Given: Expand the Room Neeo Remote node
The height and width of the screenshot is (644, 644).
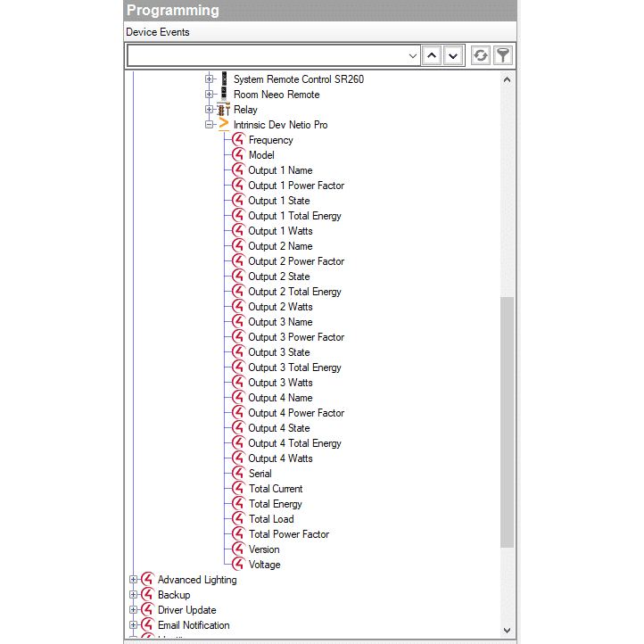Looking at the screenshot, I should click(x=210, y=95).
